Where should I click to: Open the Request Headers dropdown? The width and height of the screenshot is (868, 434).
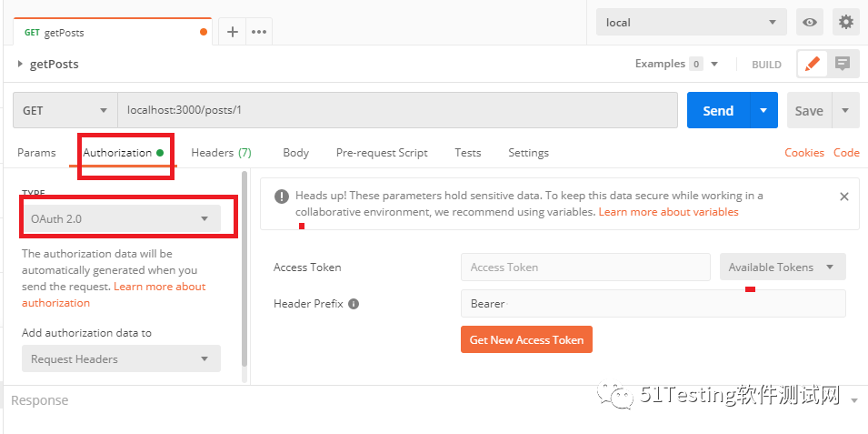click(121, 358)
